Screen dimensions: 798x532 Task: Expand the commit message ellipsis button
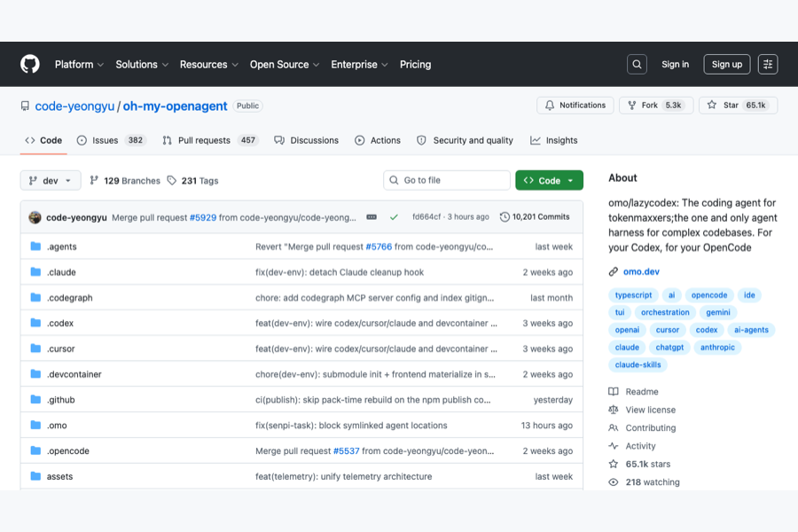click(372, 217)
